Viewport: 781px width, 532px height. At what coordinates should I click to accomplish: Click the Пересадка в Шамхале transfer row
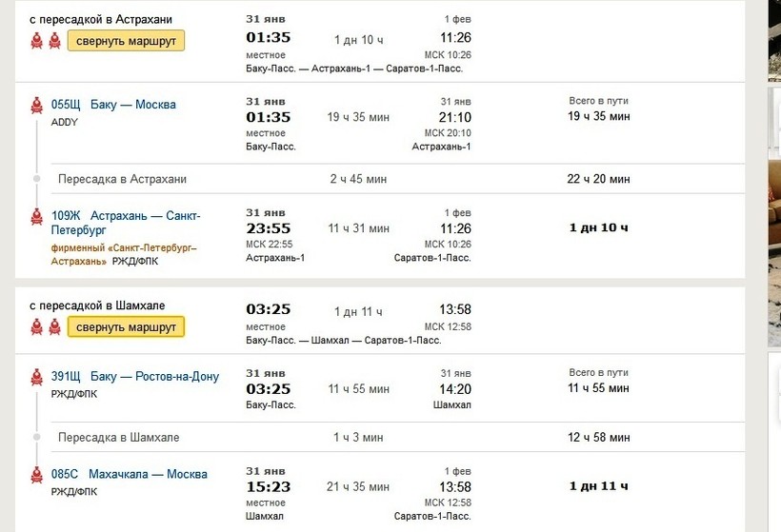pos(118,438)
